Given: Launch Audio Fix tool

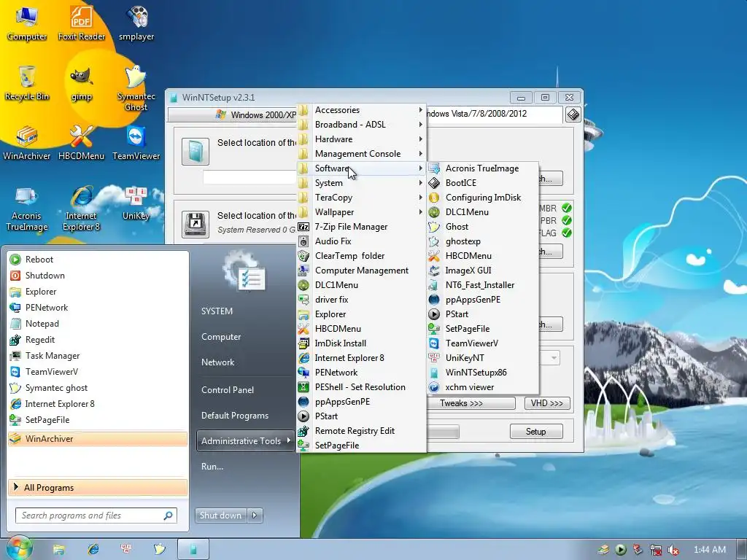Looking at the screenshot, I should pyautogui.click(x=360, y=241).
